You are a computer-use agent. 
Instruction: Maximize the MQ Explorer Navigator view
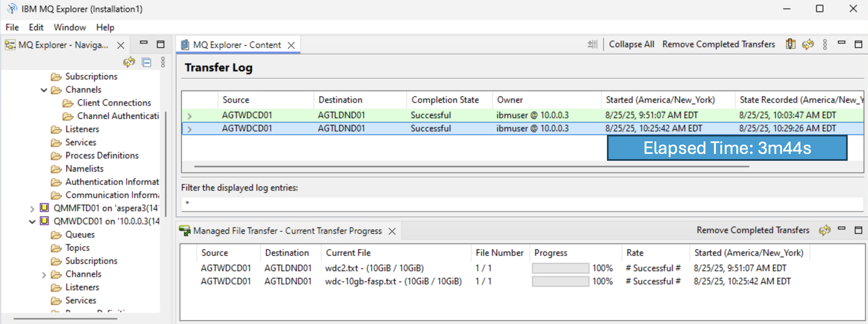pyautogui.click(x=161, y=44)
